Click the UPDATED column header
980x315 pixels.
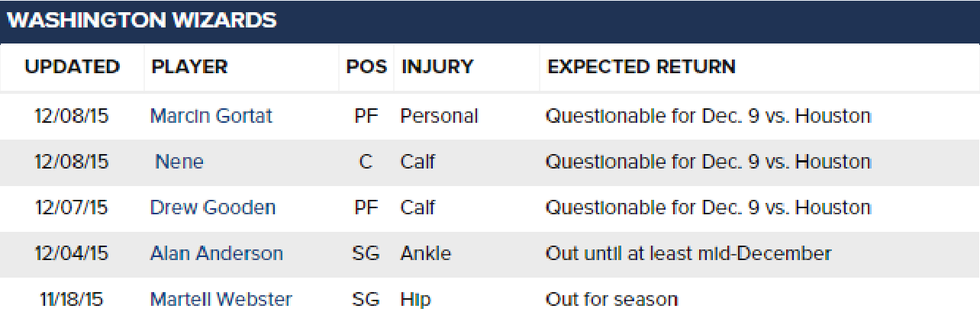[73, 67]
